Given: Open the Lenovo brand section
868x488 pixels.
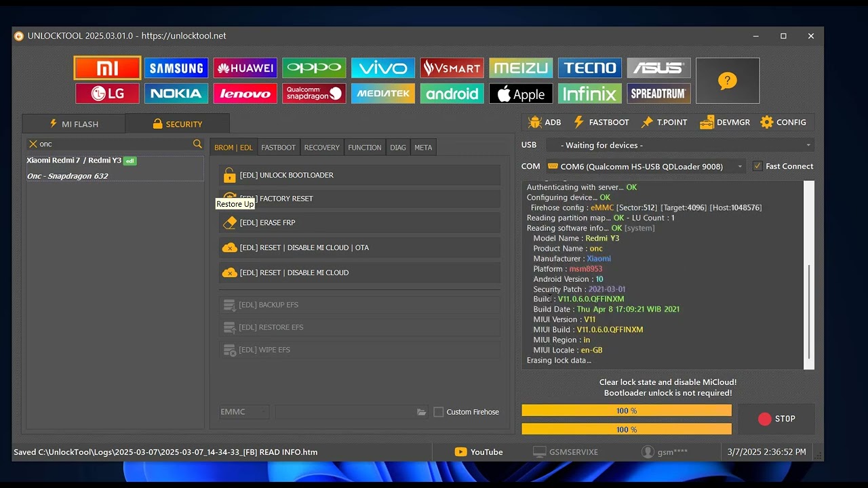Looking at the screenshot, I should [245, 94].
